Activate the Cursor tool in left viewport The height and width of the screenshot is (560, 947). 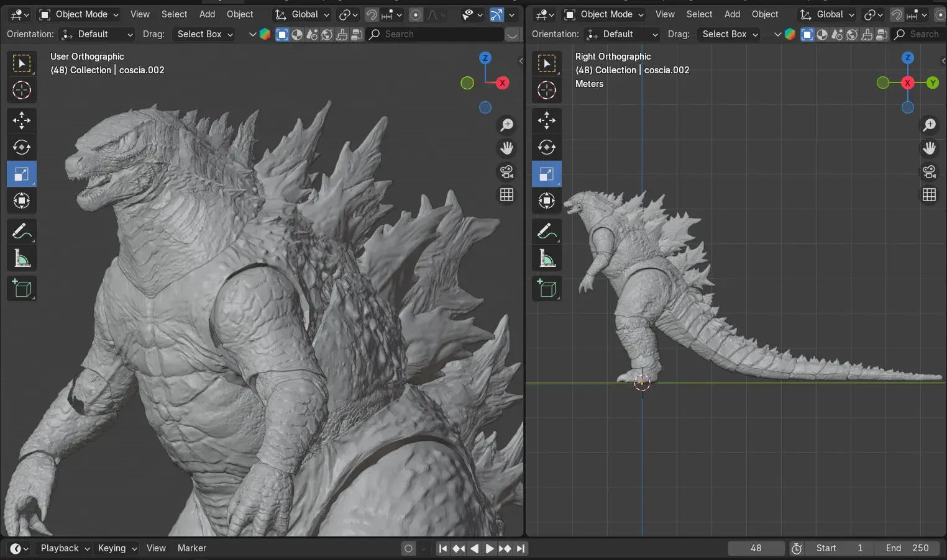click(22, 91)
